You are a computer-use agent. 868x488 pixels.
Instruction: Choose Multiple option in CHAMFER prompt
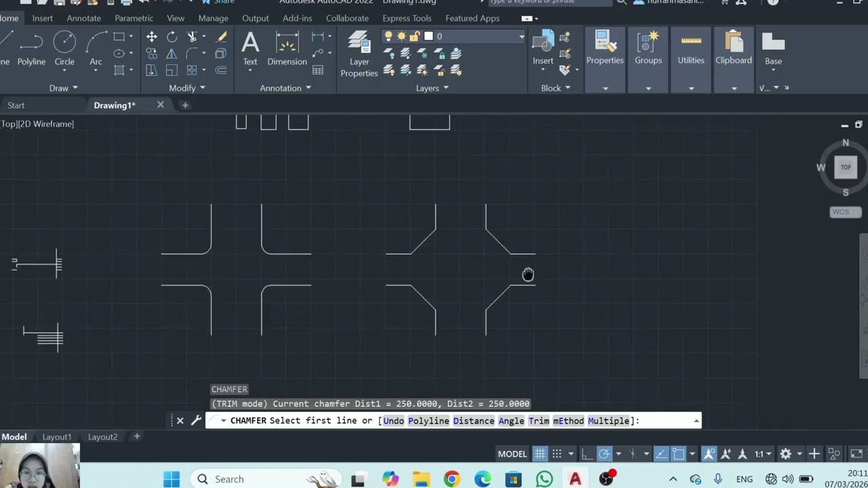[608, 421]
